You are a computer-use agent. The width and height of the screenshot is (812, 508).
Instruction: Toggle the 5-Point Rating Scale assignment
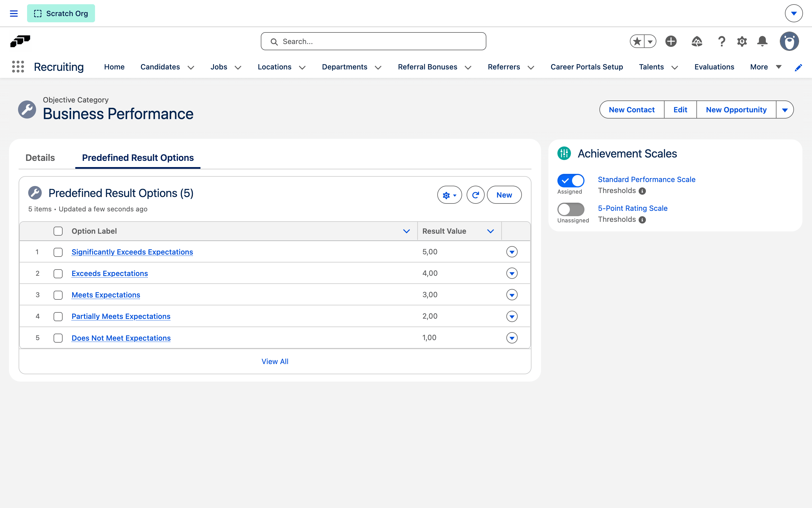pyautogui.click(x=571, y=209)
